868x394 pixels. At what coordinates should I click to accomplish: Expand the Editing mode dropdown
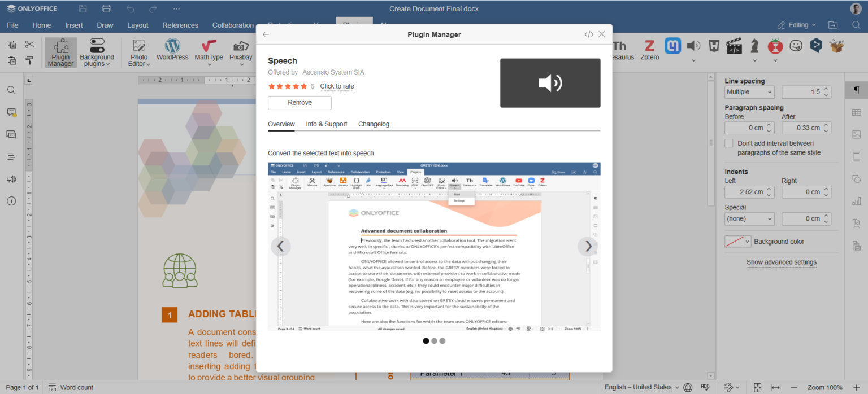pos(797,25)
